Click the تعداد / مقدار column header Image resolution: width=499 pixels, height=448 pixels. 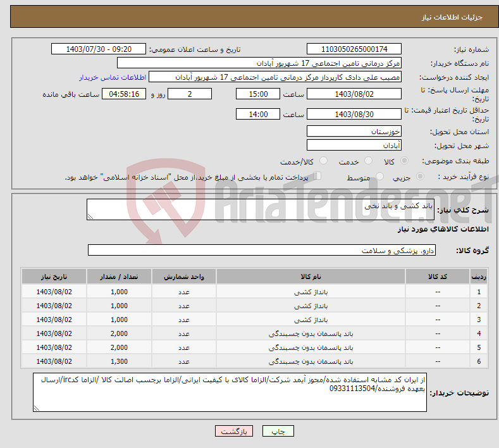click(119, 277)
